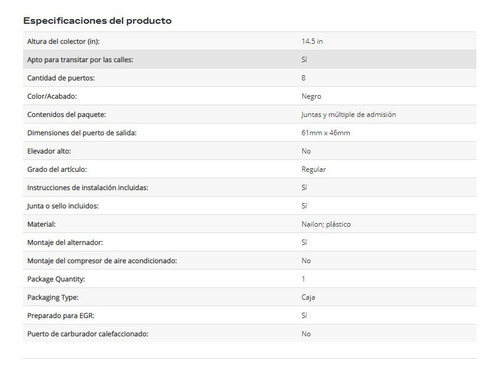Viewport: 500px width, 376px height.
Task: Select Puerto de carburador calefaccionado label
Action: [x=88, y=334]
